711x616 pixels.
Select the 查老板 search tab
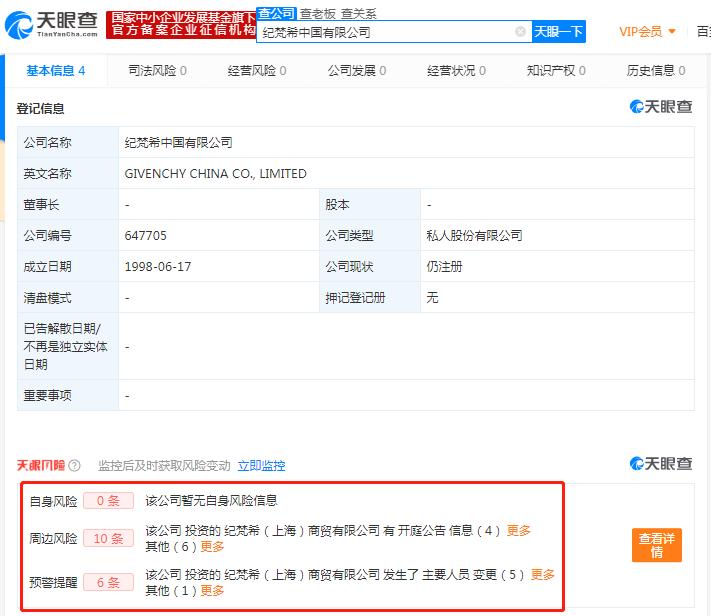click(x=318, y=14)
